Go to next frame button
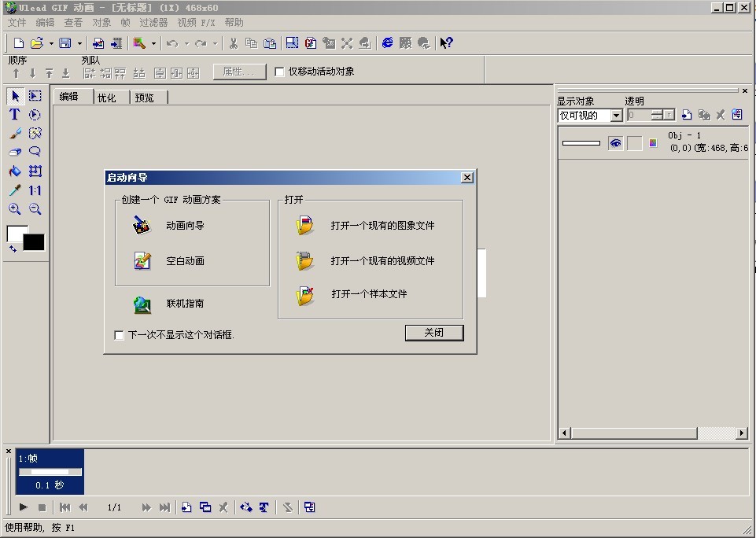The height and width of the screenshot is (538, 756). [146, 507]
